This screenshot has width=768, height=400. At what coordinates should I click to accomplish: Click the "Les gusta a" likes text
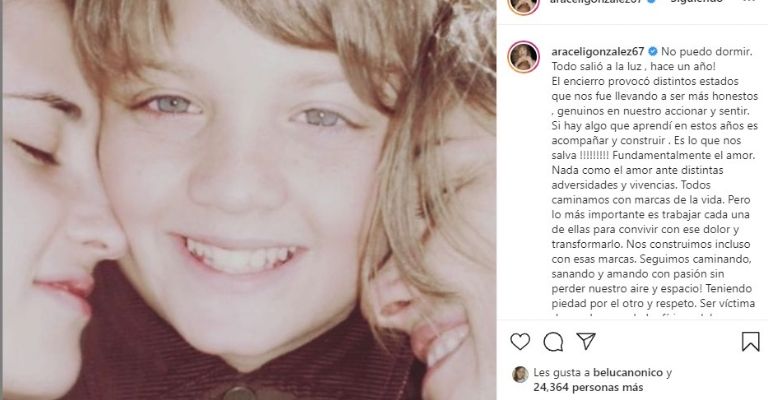(561, 373)
